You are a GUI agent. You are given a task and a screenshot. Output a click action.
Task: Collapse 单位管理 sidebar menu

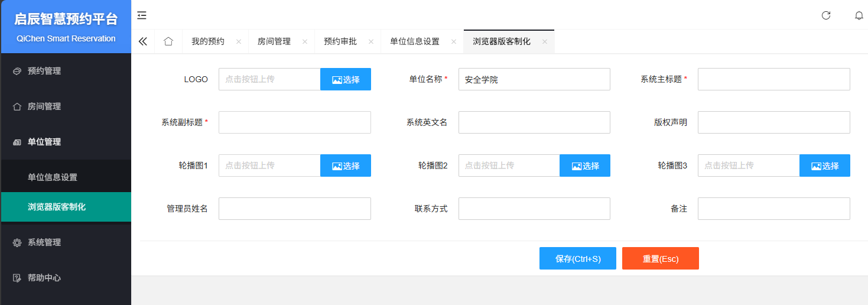[x=44, y=142]
